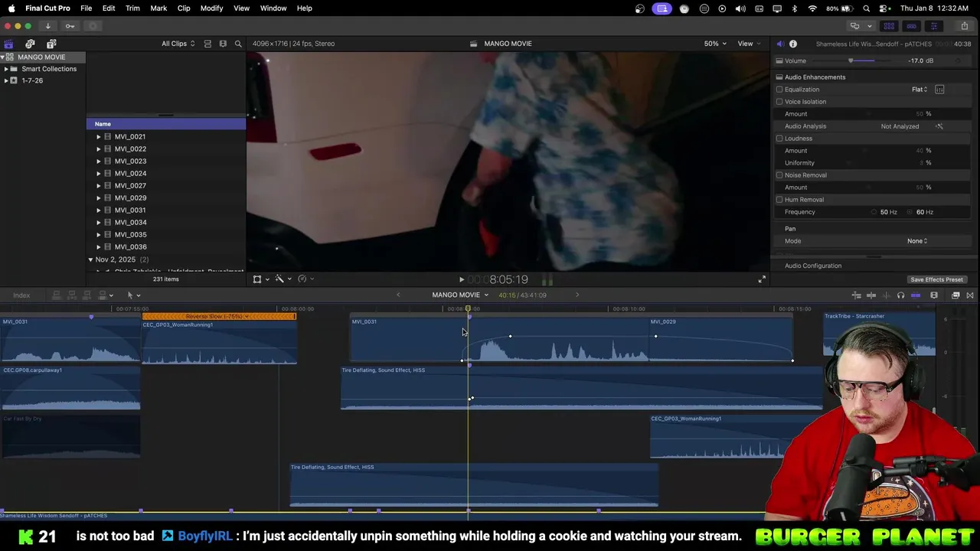This screenshot has height=551, width=980.
Task: Open the viewer View dropdown
Action: 749,44
